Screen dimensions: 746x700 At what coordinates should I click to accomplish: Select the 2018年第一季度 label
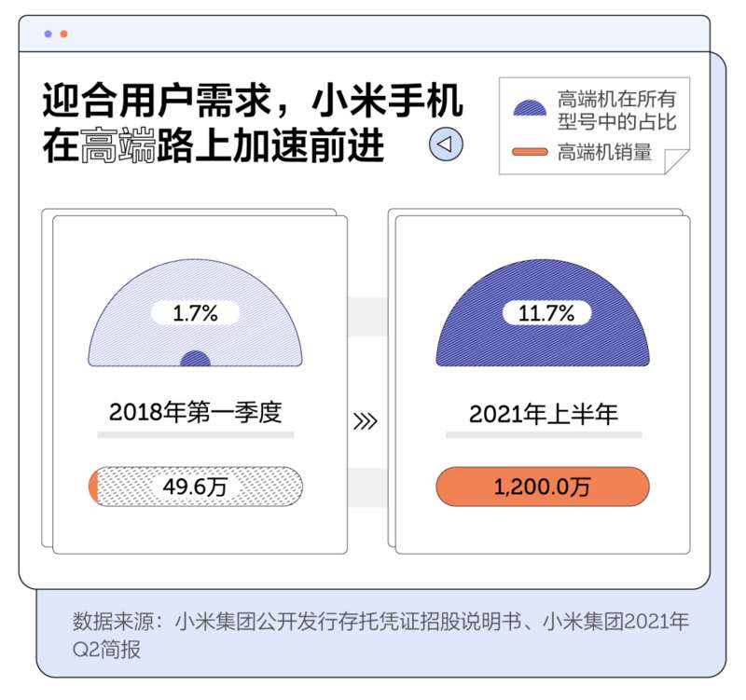coord(196,412)
